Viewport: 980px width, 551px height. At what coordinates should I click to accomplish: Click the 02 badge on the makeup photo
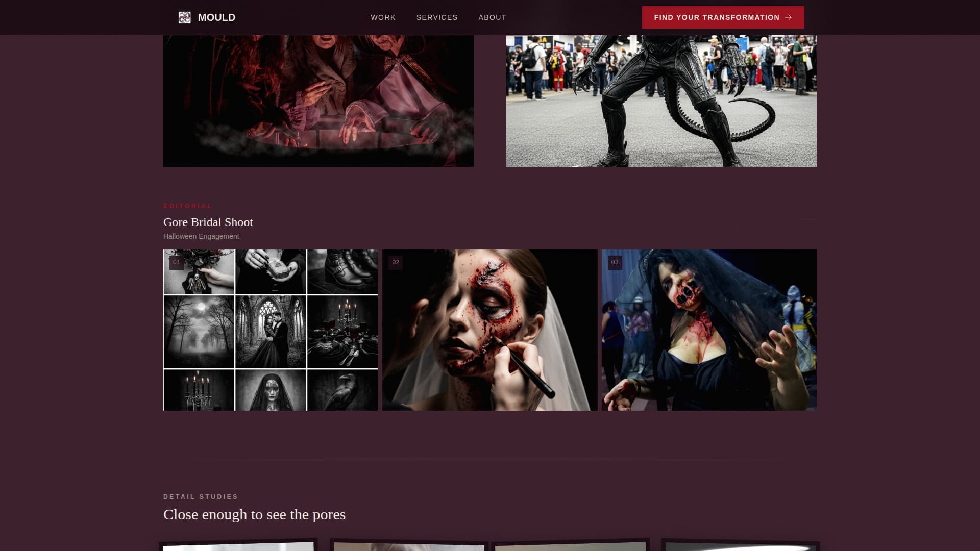coord(396,262)
